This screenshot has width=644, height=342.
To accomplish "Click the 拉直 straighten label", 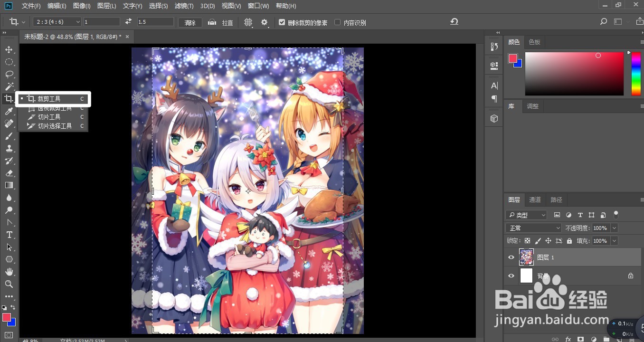I will [227, 23].
